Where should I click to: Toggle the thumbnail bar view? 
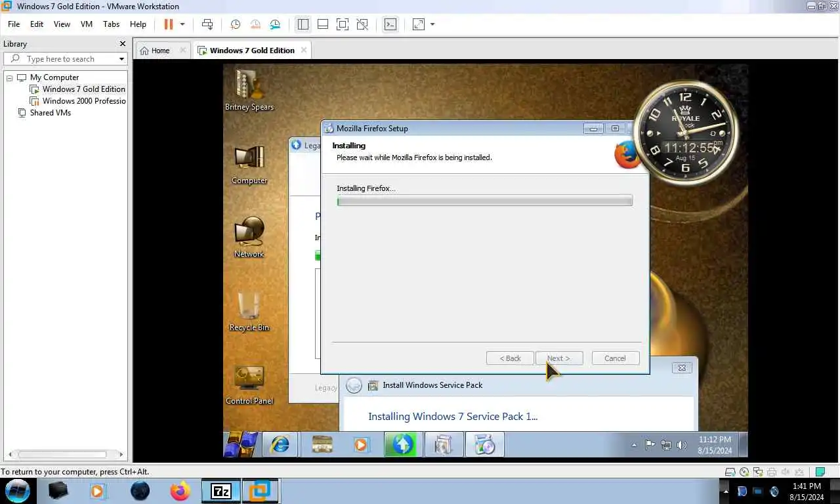tap(323, 24)
